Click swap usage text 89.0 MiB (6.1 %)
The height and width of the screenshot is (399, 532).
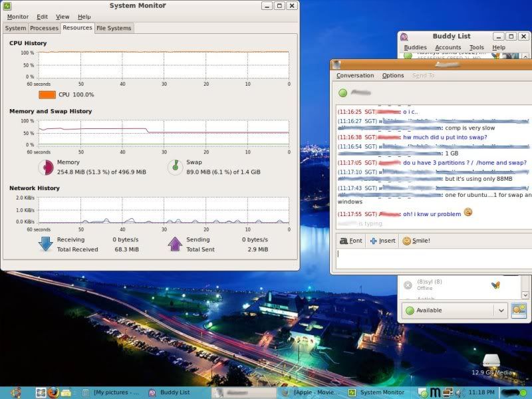click(x=223, y=172)
